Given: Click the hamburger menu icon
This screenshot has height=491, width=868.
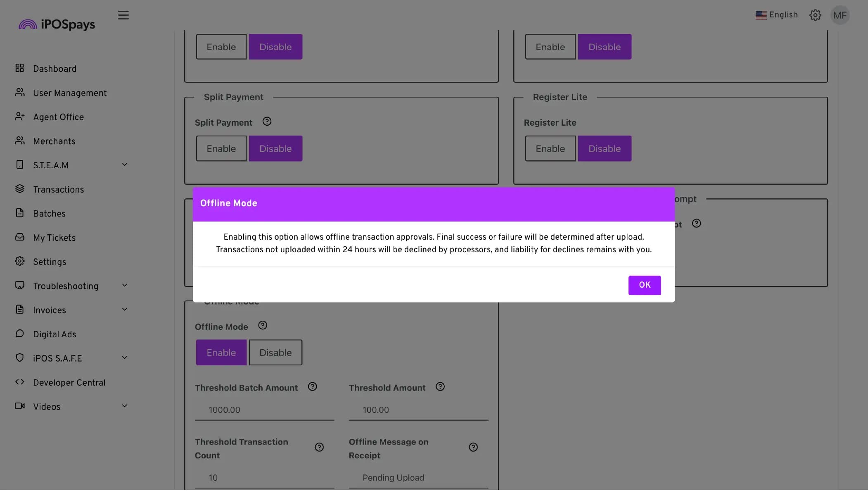Looking at the screenshot, I should pos(123,15).
